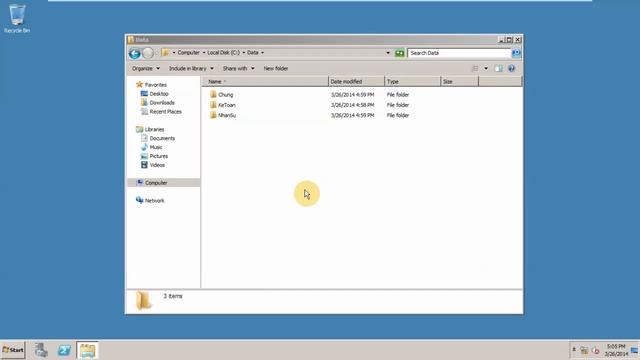
Task: Launch PowerShell from the taskbar
Action: click(x=64, y=350)
